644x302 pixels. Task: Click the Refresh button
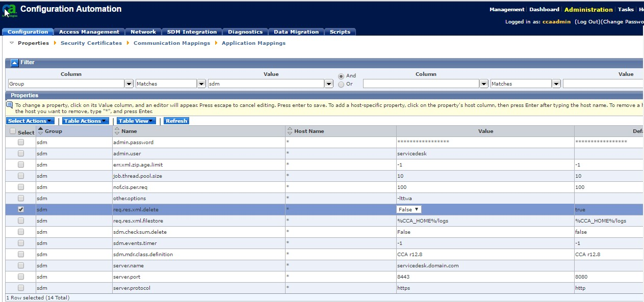point(176,121)
